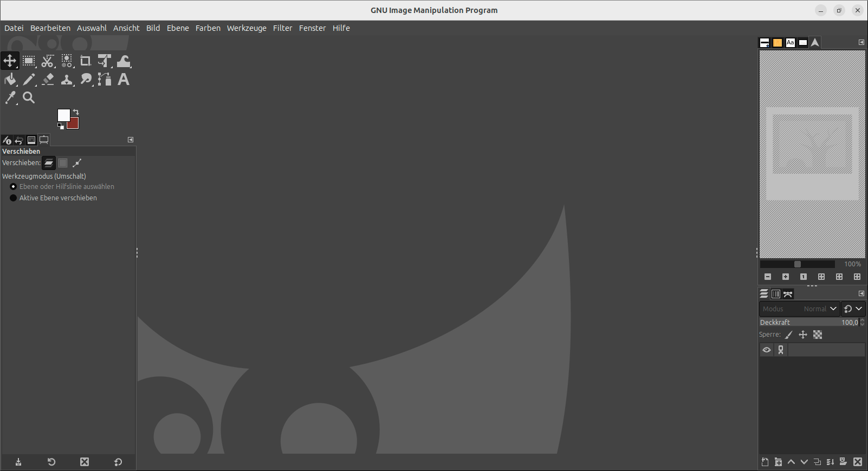Switch to the Navigation tab
The image size is (868, 471).
click(x=815, y=42)
